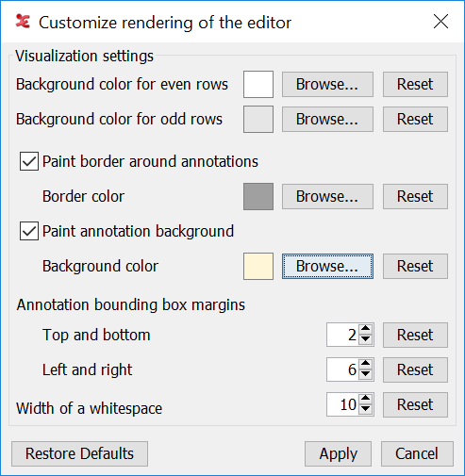Viewport: 465px width, 476px height.
Task: Click the odd rows light gray swatch
Action: click(258, 120)
